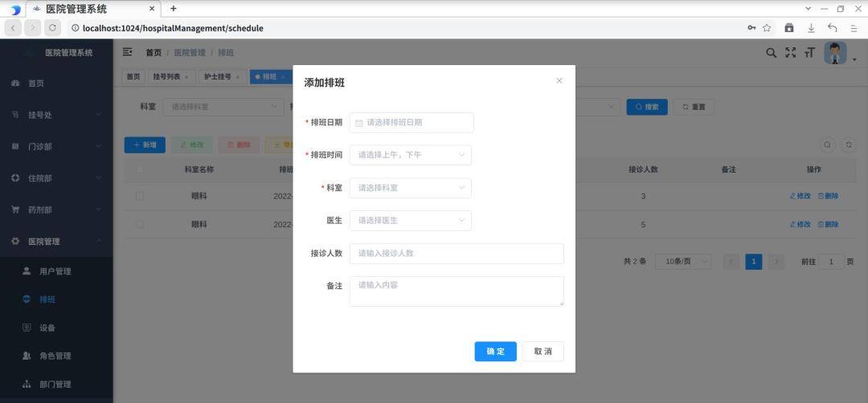The width and height of the screenshot is (868, 403).
Task: Toggle search visibility round icon
Action: (827, 145)
